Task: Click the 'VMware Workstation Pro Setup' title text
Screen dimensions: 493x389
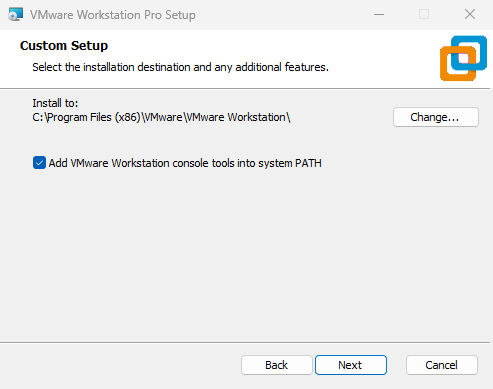Action: click(113, 15)
